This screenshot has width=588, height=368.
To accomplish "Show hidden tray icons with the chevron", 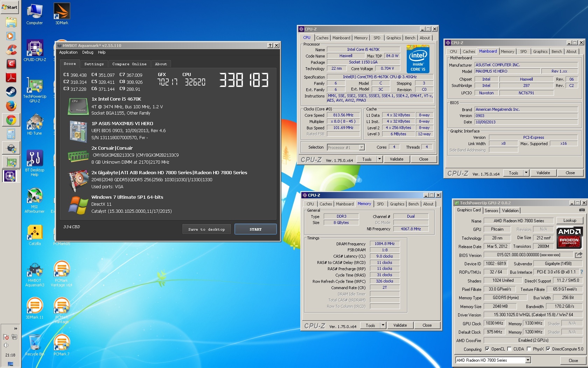I will tap(15, 328).
